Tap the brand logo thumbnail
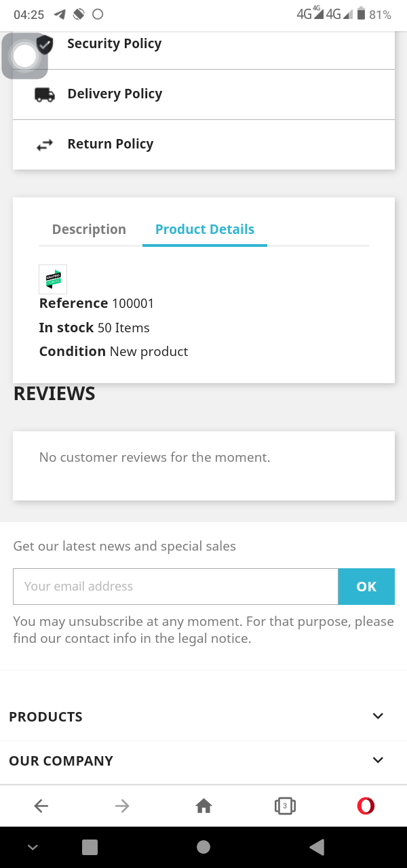 tap(53, 279)
